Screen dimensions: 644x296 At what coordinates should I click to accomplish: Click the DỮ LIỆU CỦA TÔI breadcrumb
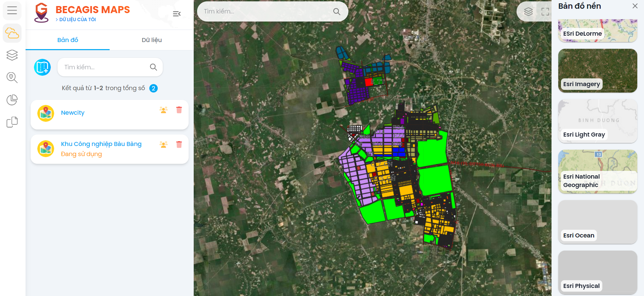pos(76,20)
